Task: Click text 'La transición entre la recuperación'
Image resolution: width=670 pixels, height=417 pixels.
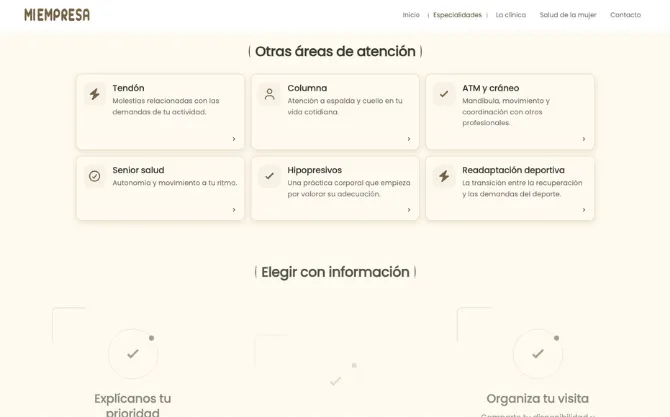Action: (522, 183)
